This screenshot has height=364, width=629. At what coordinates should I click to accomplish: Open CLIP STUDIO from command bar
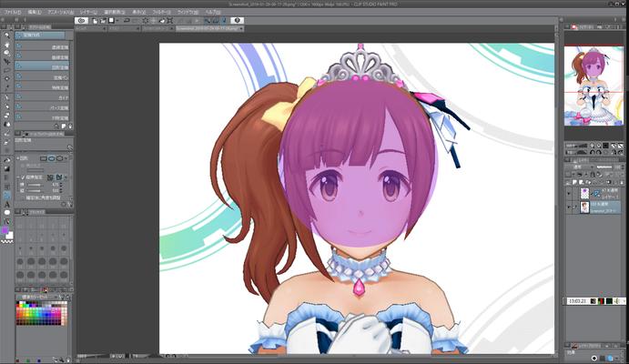coord(81,20)
